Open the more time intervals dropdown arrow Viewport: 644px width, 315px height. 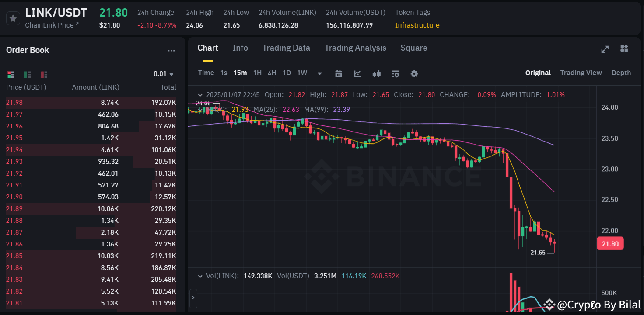click(x=320, y=73)
